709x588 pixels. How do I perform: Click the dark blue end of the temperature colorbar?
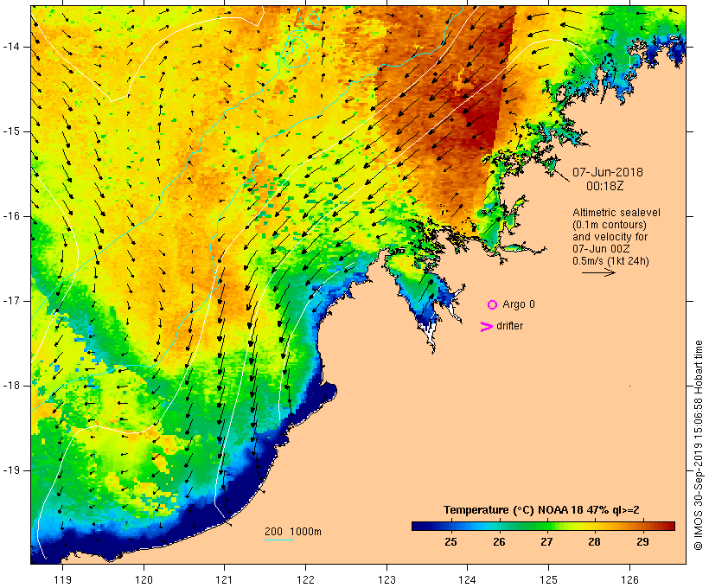click(x=420, y=526)
